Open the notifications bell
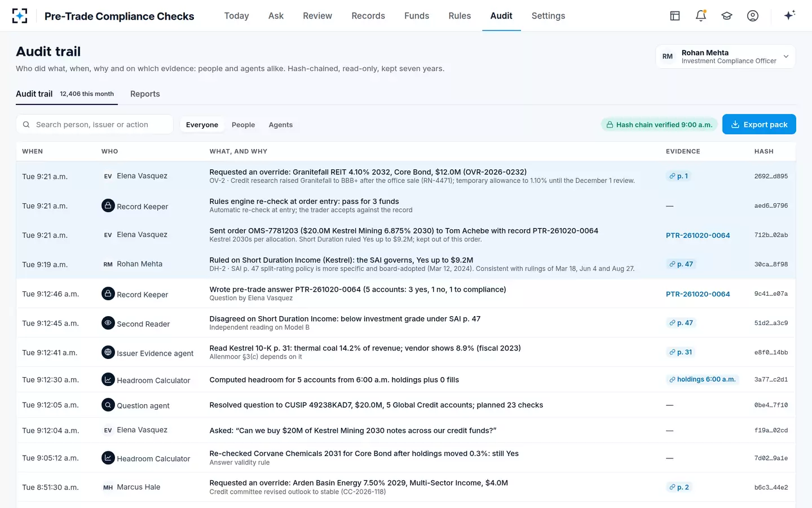The height and width of the screenshot is (508, 812). [x=701, y=16]
